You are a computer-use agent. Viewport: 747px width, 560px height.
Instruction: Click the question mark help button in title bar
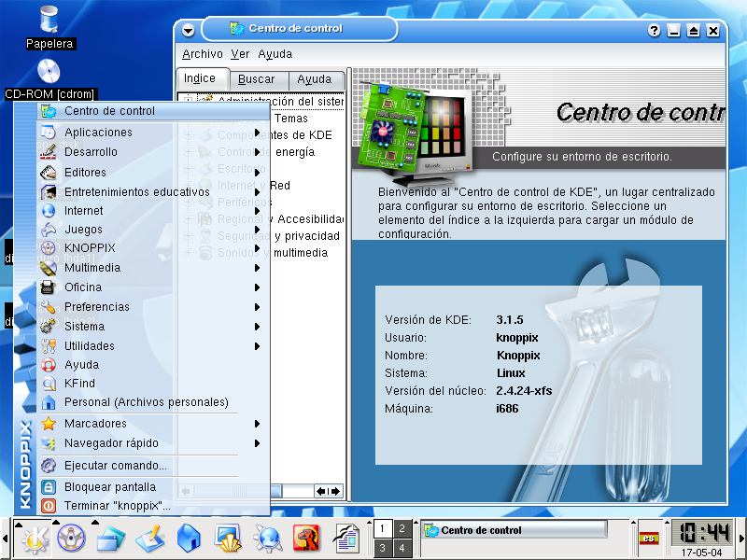(x=655, y=31)
